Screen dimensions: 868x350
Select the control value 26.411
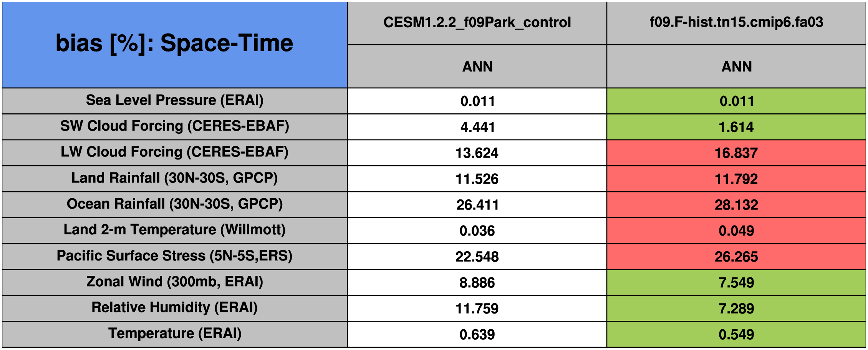477,204
